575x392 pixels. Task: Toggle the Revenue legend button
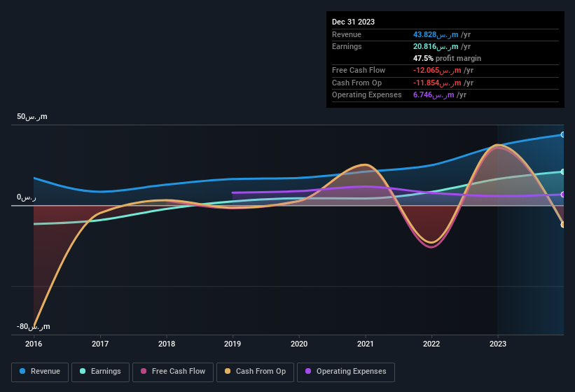click(x=40, y=372)
